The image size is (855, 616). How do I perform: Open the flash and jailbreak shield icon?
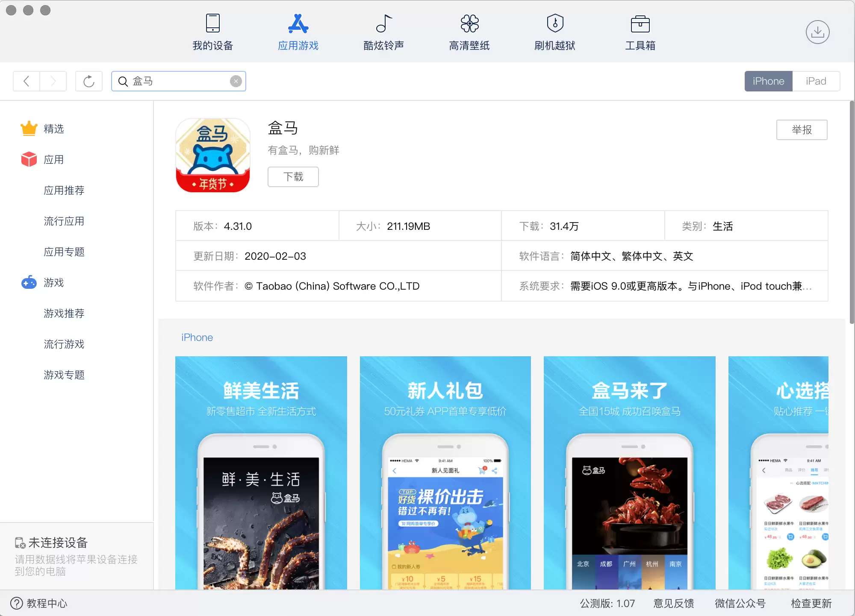pyautogui.click(x=555, y=23)
